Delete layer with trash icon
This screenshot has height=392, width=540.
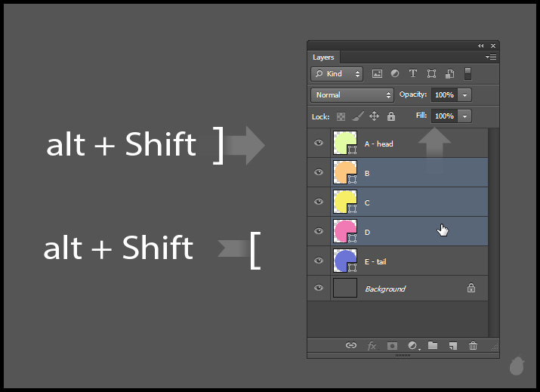pyautogui.click(x=474, y=345)
